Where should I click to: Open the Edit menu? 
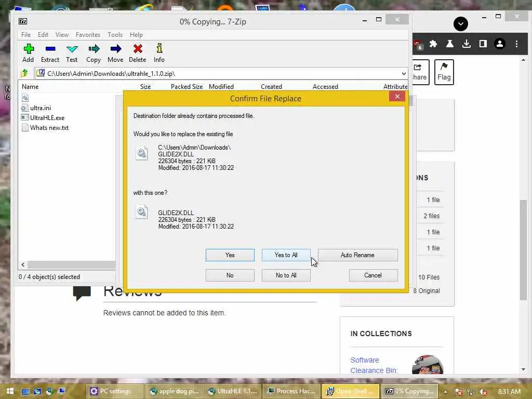coord(43,35)
